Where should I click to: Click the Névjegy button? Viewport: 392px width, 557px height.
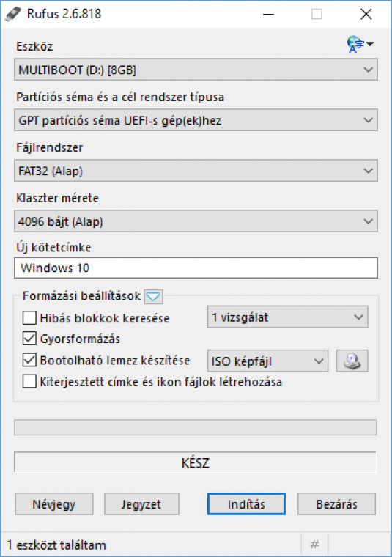click(54, 503)
